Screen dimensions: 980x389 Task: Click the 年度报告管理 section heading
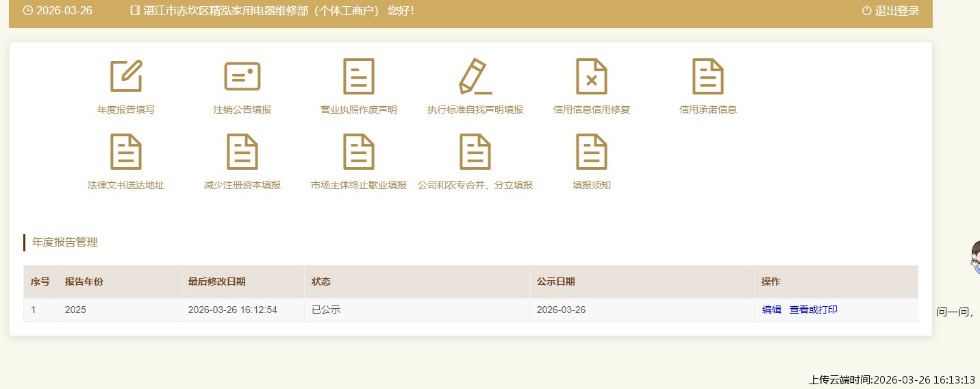pyautogui.click(x=65, y=242)
